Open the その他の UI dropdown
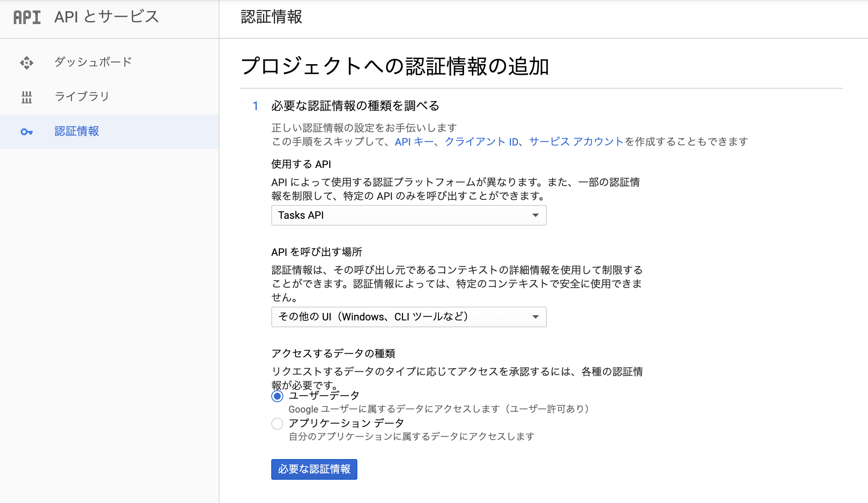Image resolution: width=868 pixels, height=503 pixels. tap(408, 317)
